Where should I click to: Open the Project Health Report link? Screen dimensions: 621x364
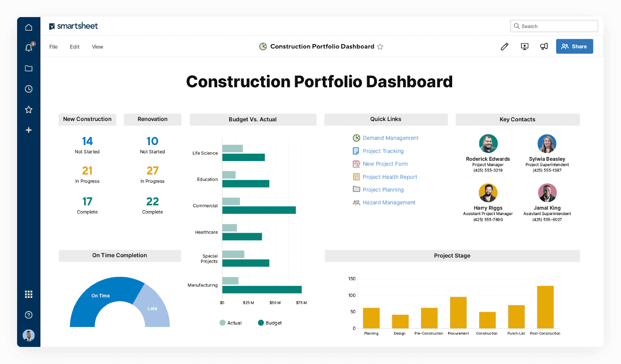(390, 177)
